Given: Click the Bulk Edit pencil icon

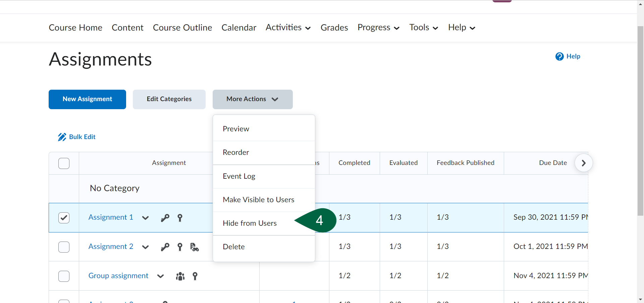Looking at the screenshot, I should tap(62, 137).
